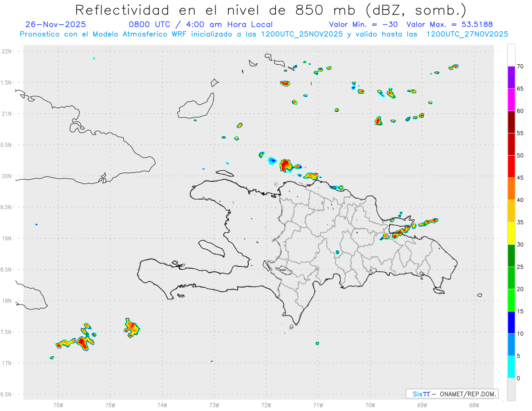The width and height of the screenshot is (532, 411).
Task: Click the "7.5N" latitude axis label
Action: tap(6, 332)
